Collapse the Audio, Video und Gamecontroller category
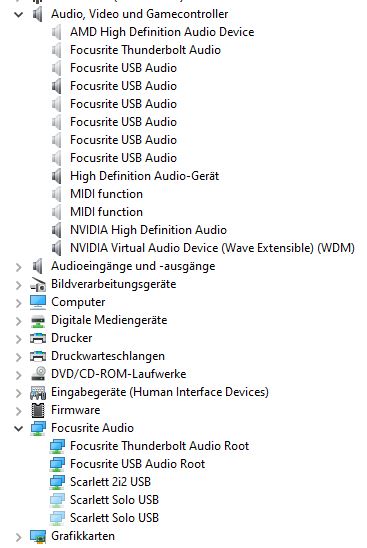This screenshot has height=548, width=367. tap(19, 14)
